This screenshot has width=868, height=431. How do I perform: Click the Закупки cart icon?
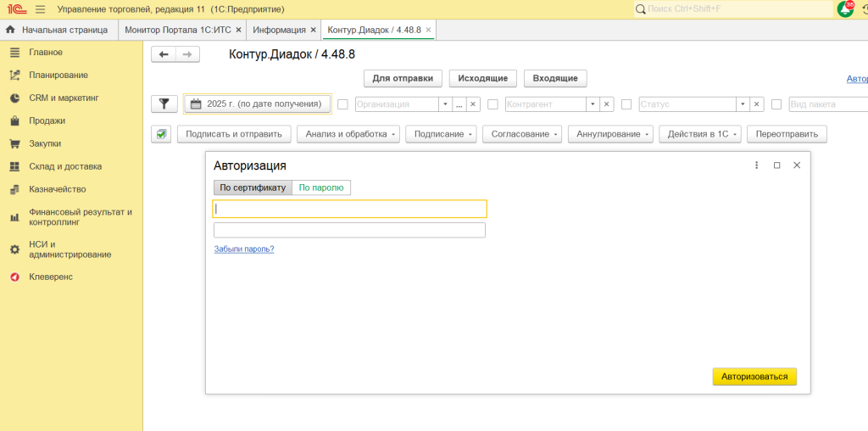click(15, 143)
